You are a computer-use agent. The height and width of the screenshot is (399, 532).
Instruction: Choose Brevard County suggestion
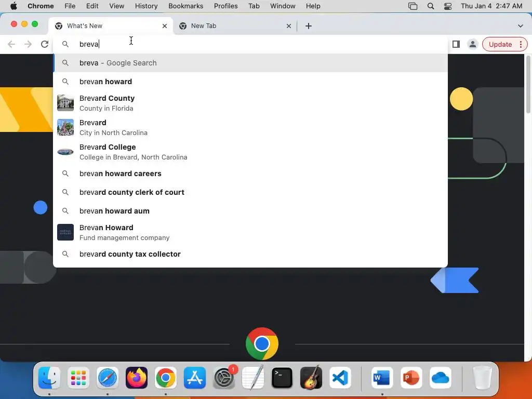[x=250, y=103]
